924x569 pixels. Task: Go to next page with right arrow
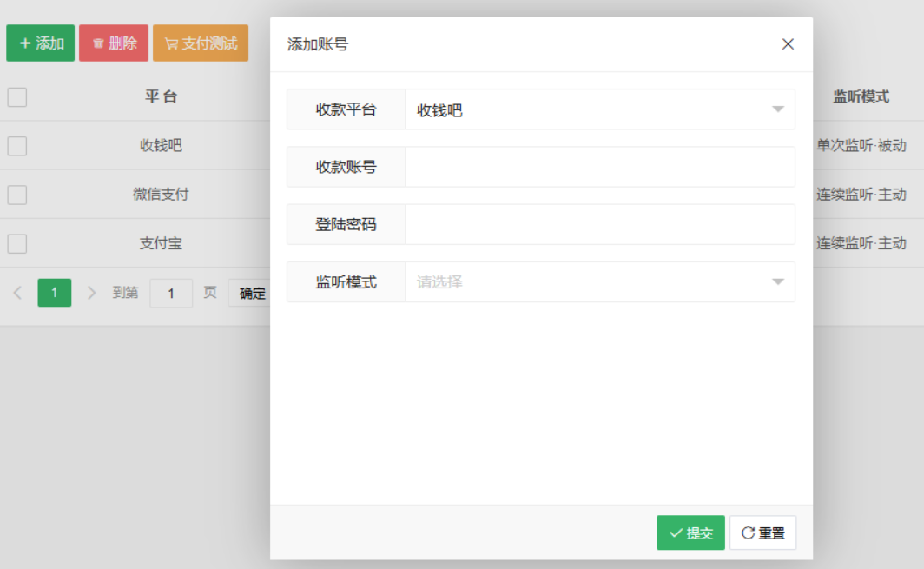pos(91,293)
